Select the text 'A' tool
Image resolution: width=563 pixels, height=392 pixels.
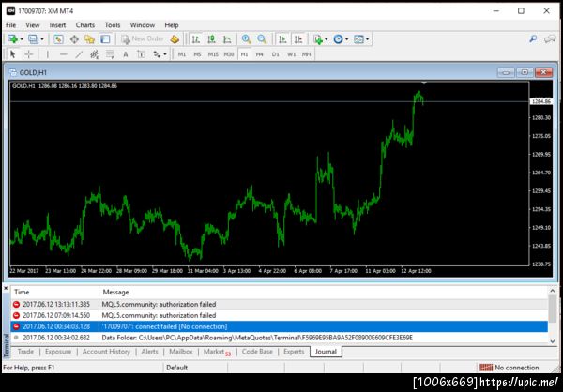point(126,54)
